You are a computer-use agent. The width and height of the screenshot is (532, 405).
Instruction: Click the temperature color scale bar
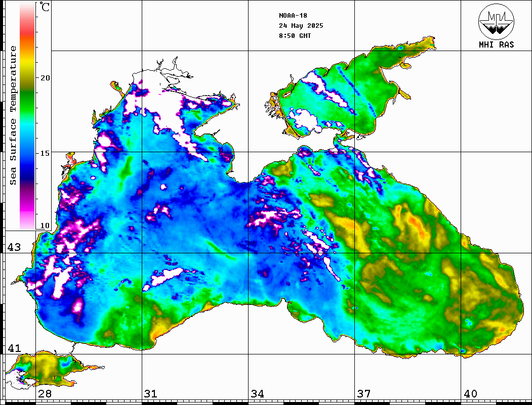pyautogui.click(x=27, y=116)
